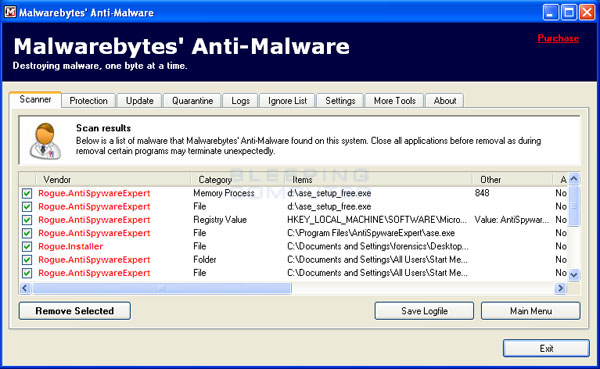Click the Malwarebytes title bar logo icon
The height and width of the screenshot is (369, 600).
10,12
